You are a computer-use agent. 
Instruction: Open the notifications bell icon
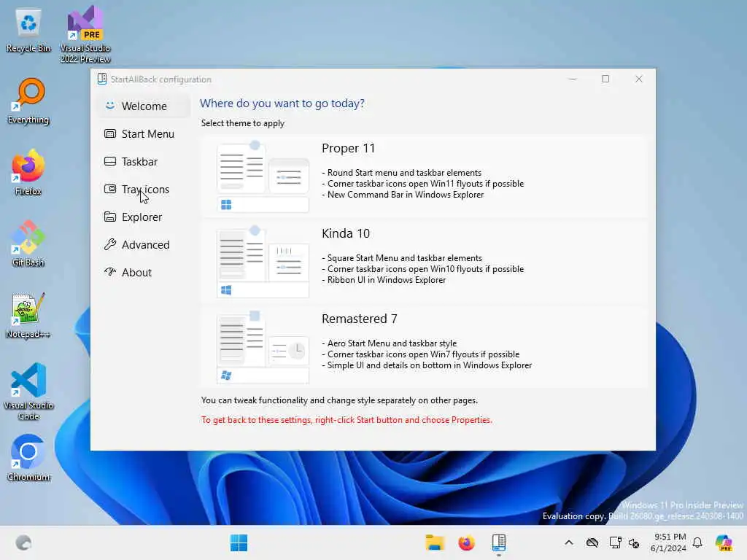coord(697,542)
